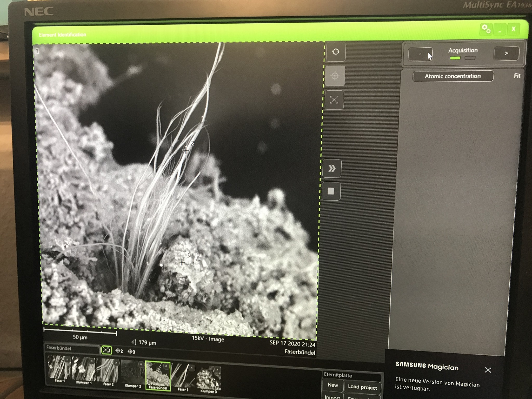Click the Load project button
532x399 pixels.
click(362, 387)
